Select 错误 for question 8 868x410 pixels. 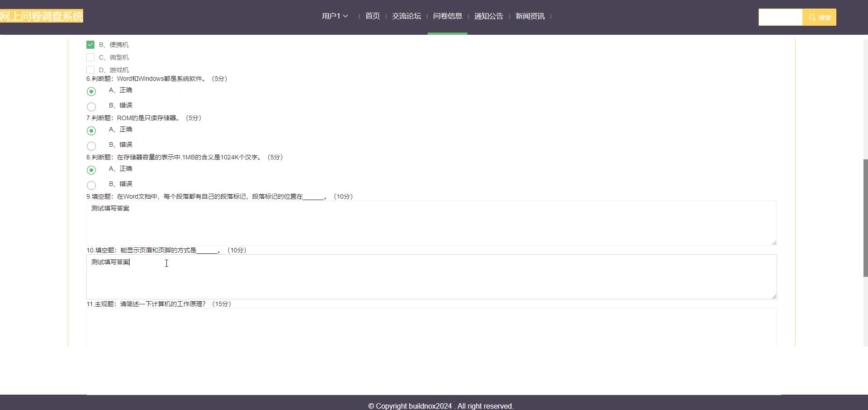click(x=91, y=185)
